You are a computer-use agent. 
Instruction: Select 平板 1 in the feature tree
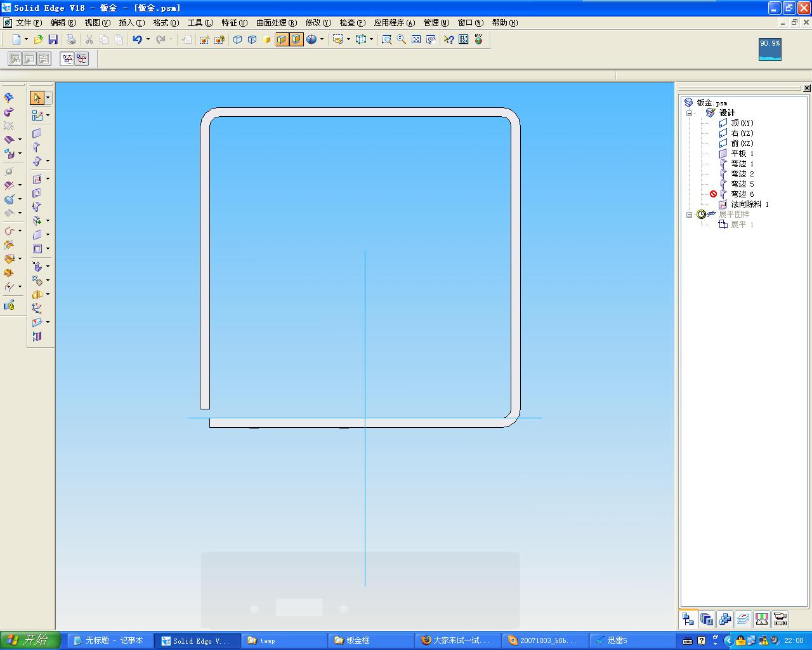737,154
